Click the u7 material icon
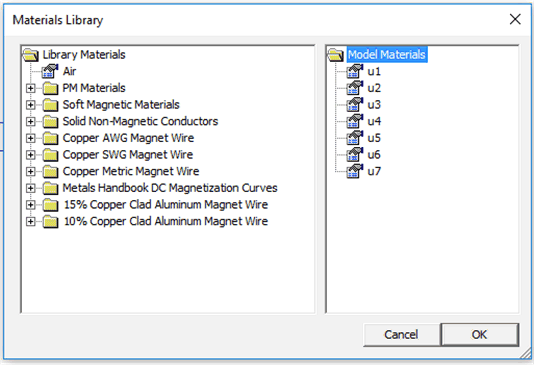 tap(355, 171)
